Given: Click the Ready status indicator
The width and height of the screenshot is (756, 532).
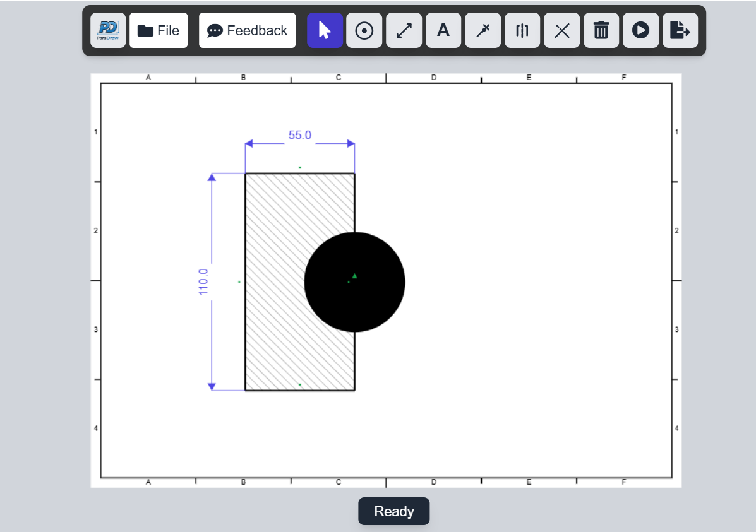Looking at the screenshot, I should coord(393,511).
